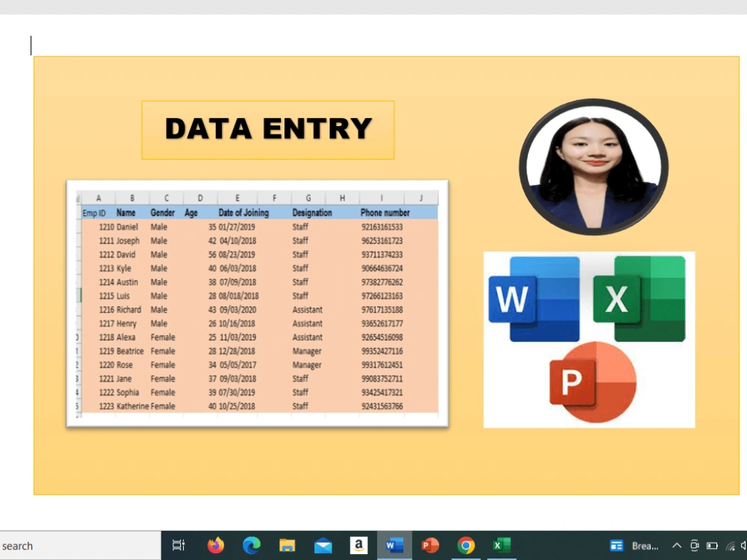Click the 'Date of Joining' header in the table image

point(244,213)
